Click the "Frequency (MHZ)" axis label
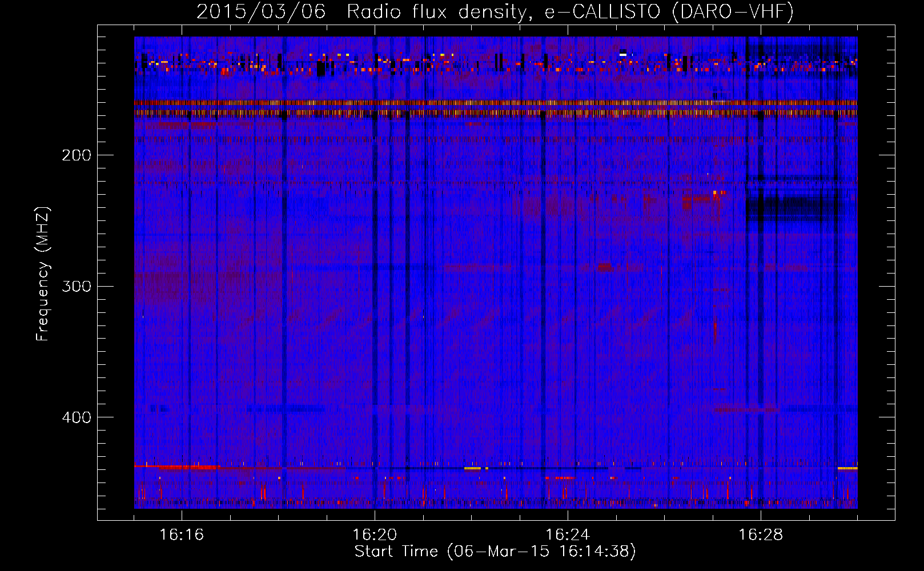The image size is (924, 571). pos(43,274)
